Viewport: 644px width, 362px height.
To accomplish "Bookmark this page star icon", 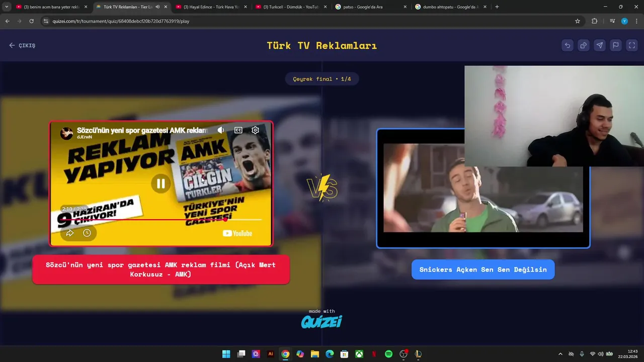I will (x=578, y=21).
